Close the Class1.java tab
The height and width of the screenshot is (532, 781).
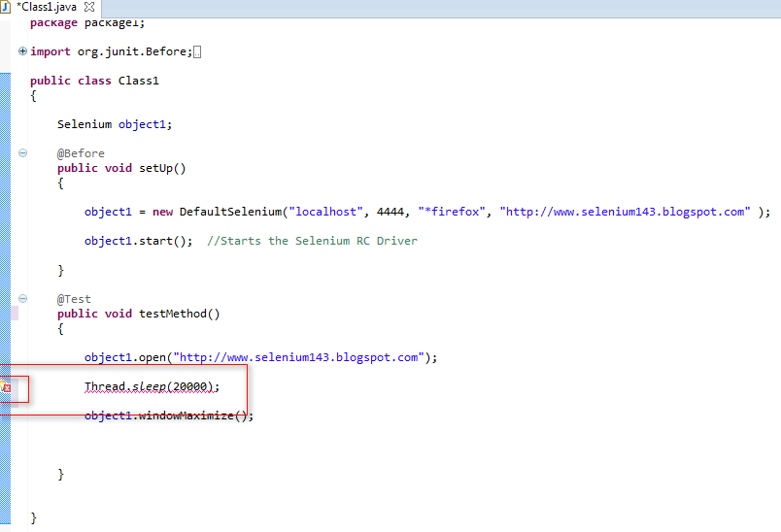pyautogui.click(x=89, y=7)
